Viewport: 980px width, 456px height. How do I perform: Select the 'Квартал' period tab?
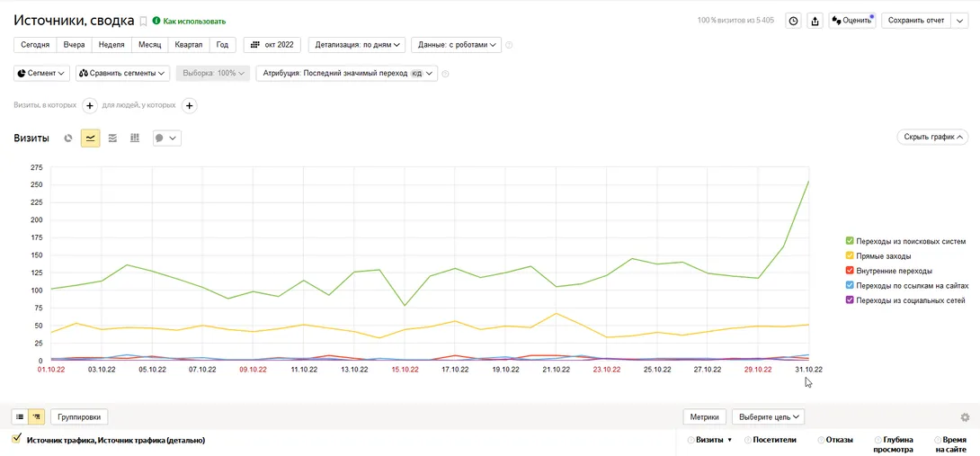pos(189,45)
